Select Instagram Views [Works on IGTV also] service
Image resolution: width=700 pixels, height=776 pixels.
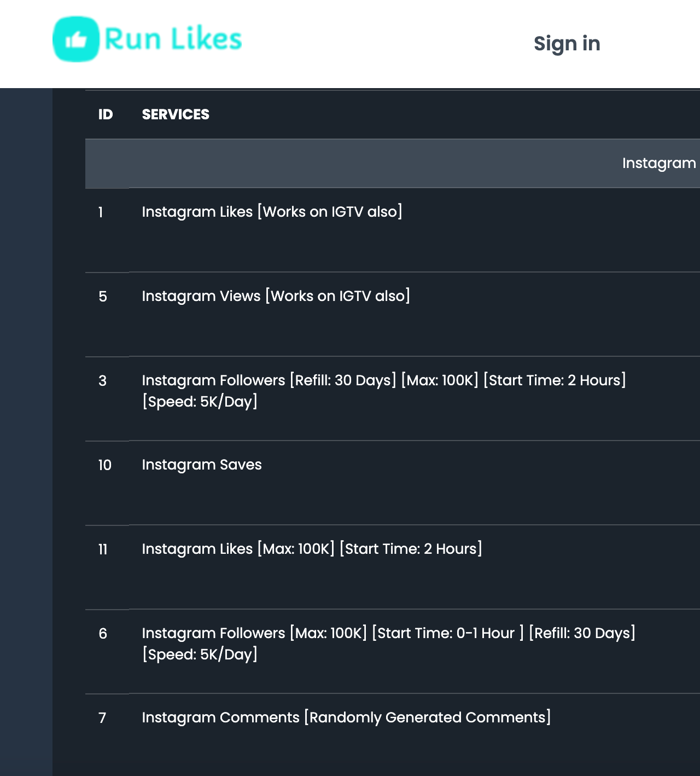[276, 296]
